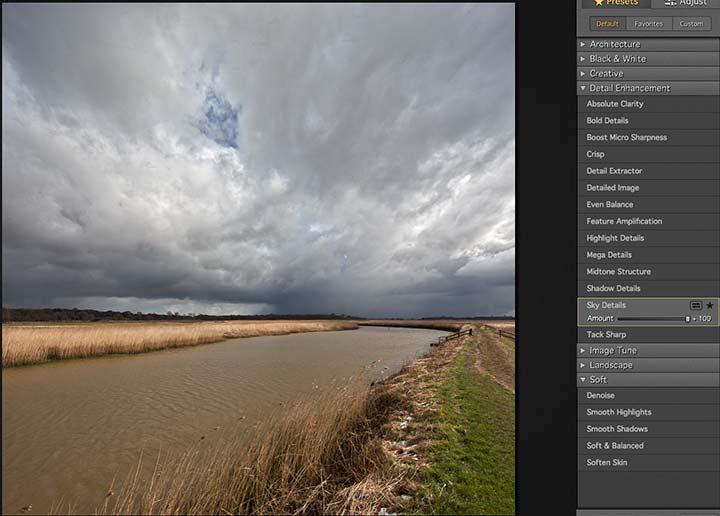Select the Favorites presets filter
Screen dimensions: 720x516
point(648,23)
